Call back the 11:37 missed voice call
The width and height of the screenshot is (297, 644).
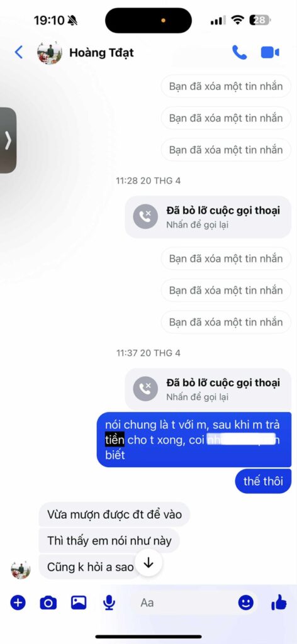pyautogui.click(x=208, y=389)
